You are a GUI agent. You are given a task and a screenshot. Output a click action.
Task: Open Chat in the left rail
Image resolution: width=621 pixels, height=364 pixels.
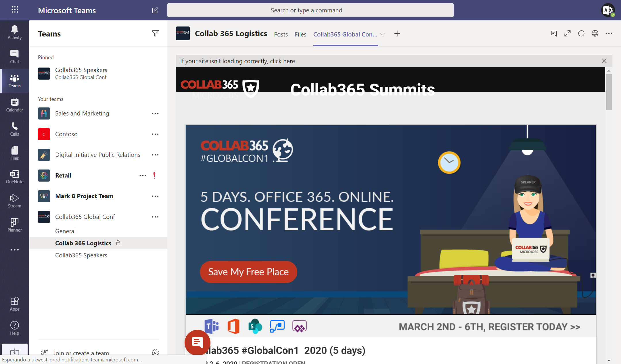(x=15, y=57)
